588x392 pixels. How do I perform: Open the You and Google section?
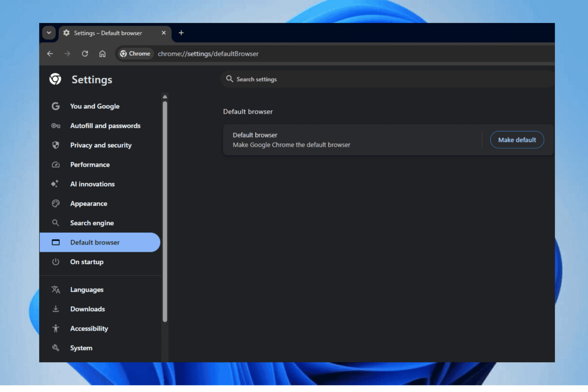tap(100, 106)
